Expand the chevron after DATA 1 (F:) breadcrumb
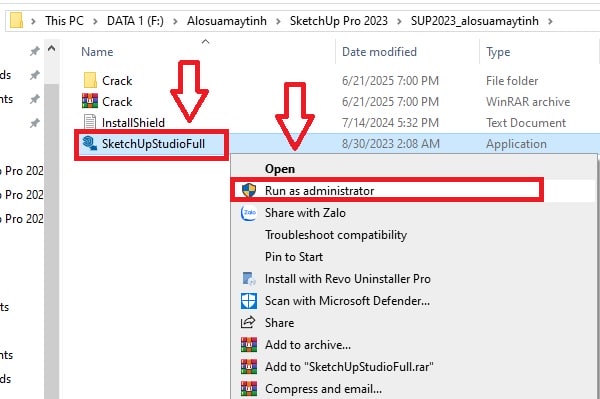 point(175,21)
